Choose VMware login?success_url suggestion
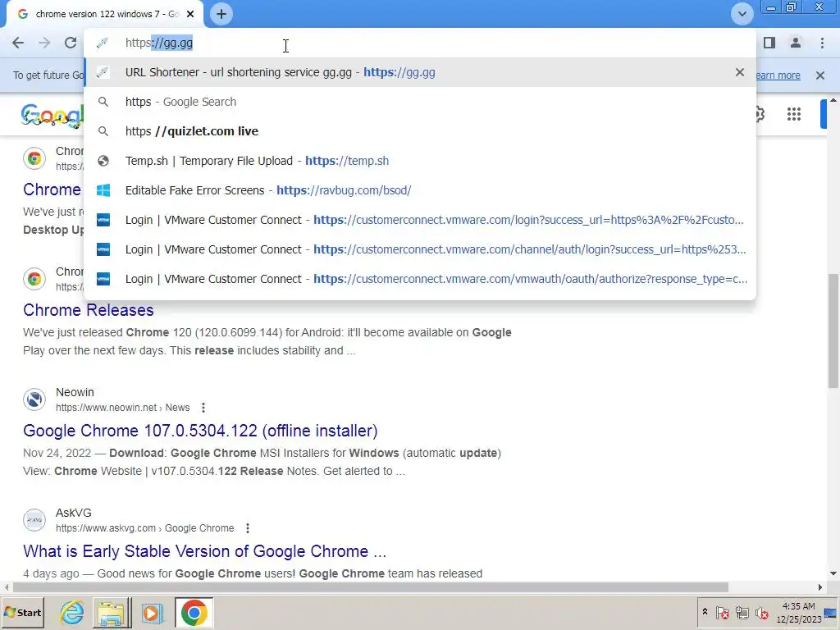The height and width of the screenshot is (630, 840). (420, 220)
